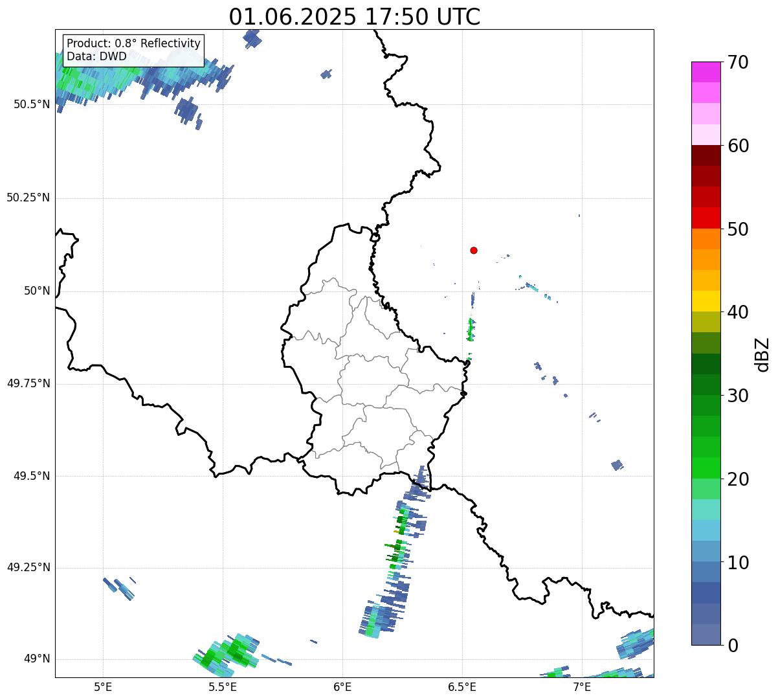This screenshot has width=778, height=700.
Task: Click the 5°E longitude label
Action: point(103,686)
